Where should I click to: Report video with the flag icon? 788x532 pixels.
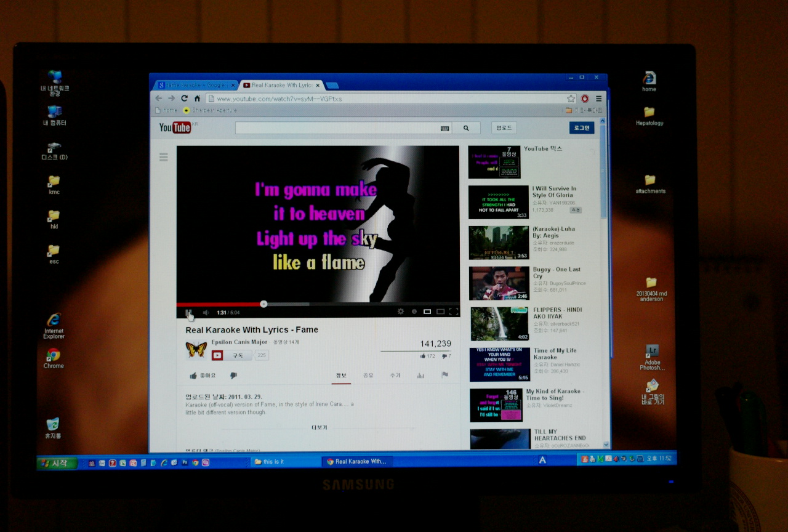(444, 374)
